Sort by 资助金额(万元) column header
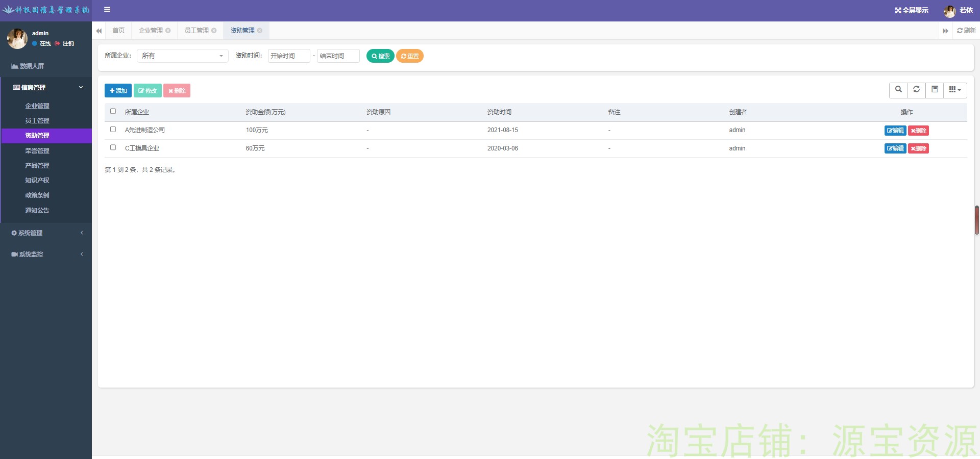 pos(265,112)
